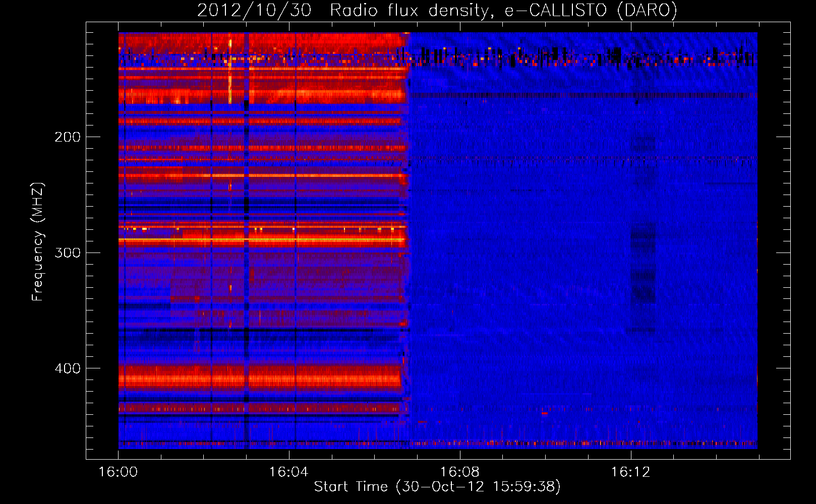Viewport: 816px width, 504px height.
Task: Click the "Frequency (MHZ)" axis label
Action: [x=38, y=241]
